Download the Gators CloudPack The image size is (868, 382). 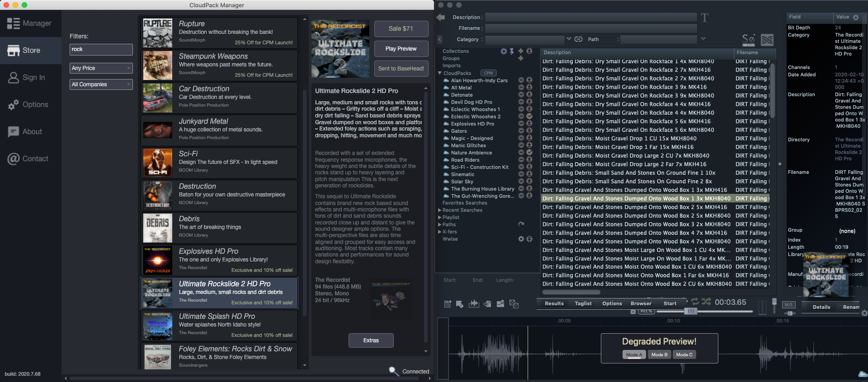(x=529, y=131)
